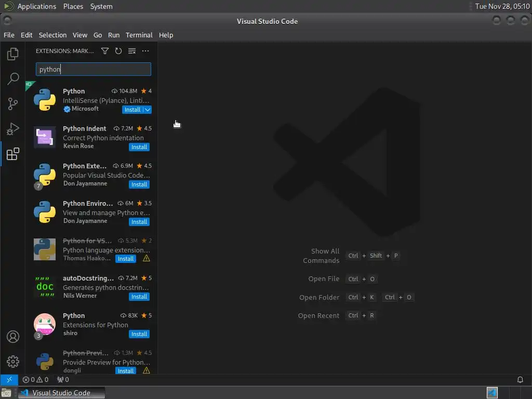Viewport: 532px width, 399px height.
Task: Click the VS Code icon in system tray
Action: click(492, 393)
